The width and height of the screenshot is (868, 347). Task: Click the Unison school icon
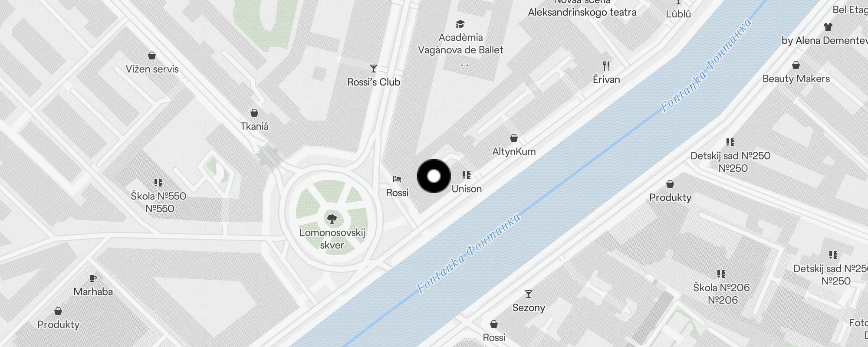(x=466, y=175)
